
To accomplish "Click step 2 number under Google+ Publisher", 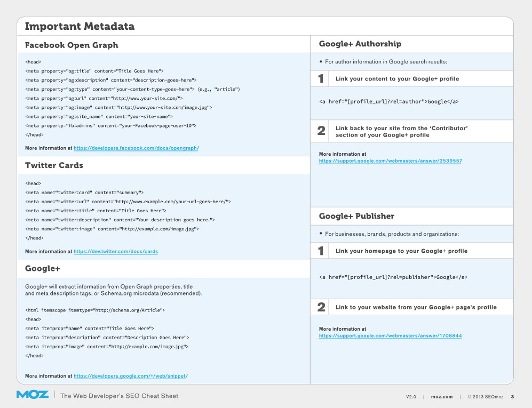I will (x=321, y=307).
